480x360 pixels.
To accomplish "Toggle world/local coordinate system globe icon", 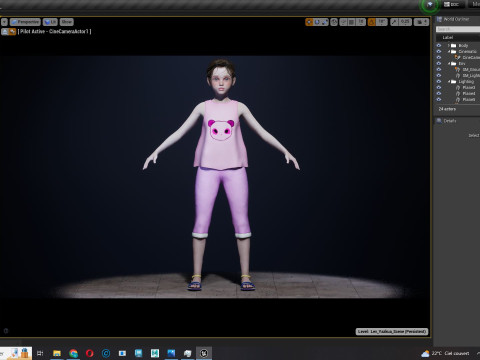I will tap(334, 22).
